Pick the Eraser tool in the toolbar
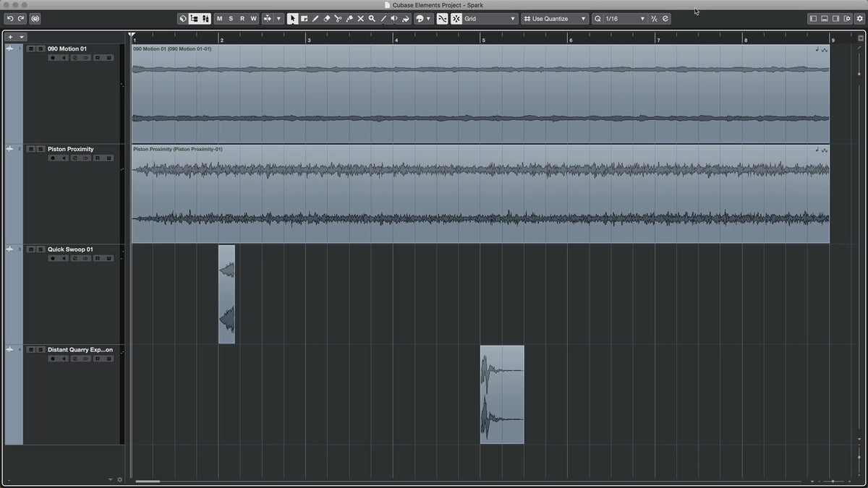This screenshot has height=488, width=868. pyautogui.click(x=326, y=19)
